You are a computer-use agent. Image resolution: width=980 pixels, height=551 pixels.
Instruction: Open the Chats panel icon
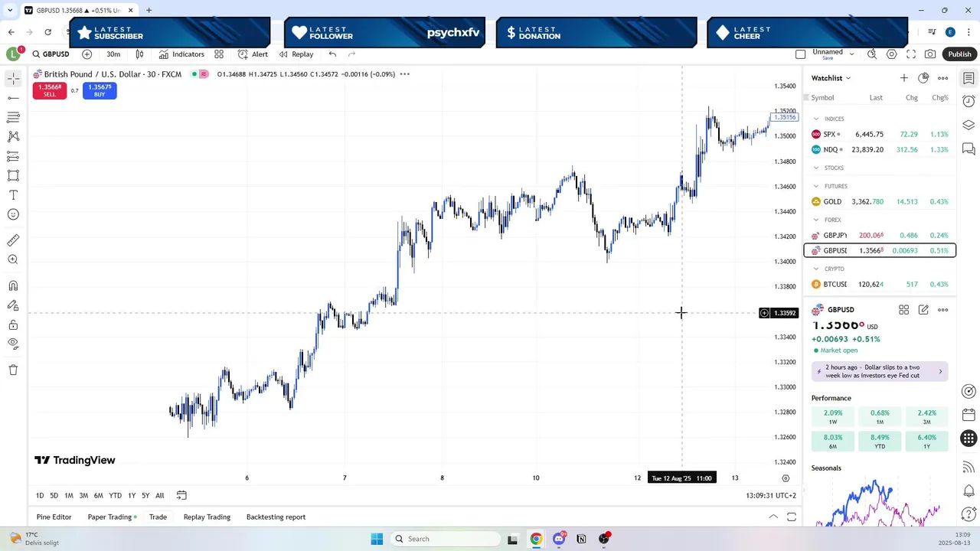point(969,148)
